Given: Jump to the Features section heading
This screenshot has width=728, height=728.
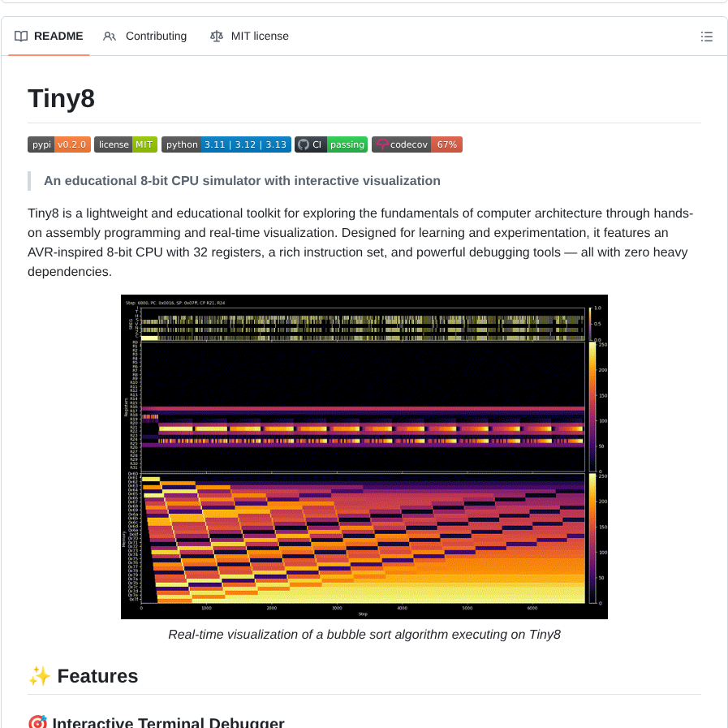Looking at the screenshot, I should tap(97, 676).
